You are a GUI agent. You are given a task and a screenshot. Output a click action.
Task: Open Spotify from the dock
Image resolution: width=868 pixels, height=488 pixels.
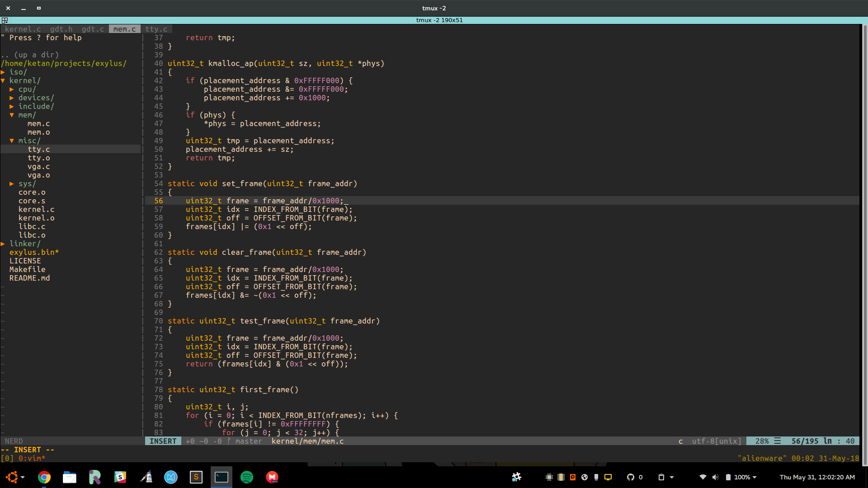(247, 477)
